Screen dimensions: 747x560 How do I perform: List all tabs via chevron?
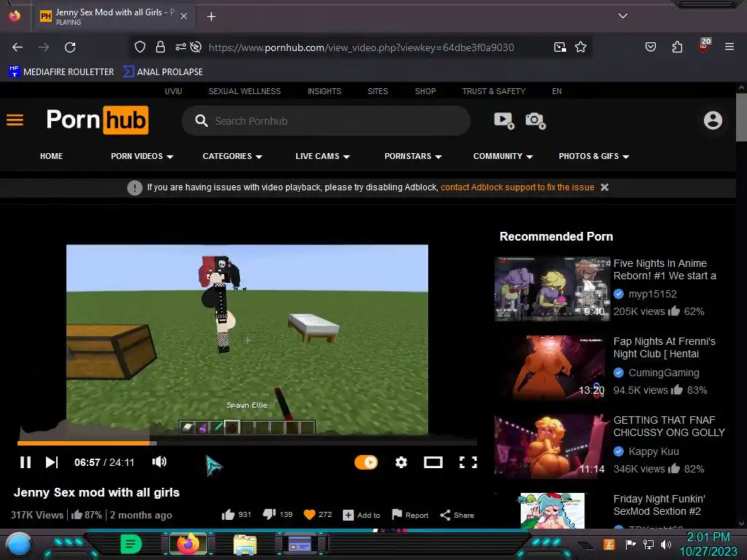click(x=623, y=16)
